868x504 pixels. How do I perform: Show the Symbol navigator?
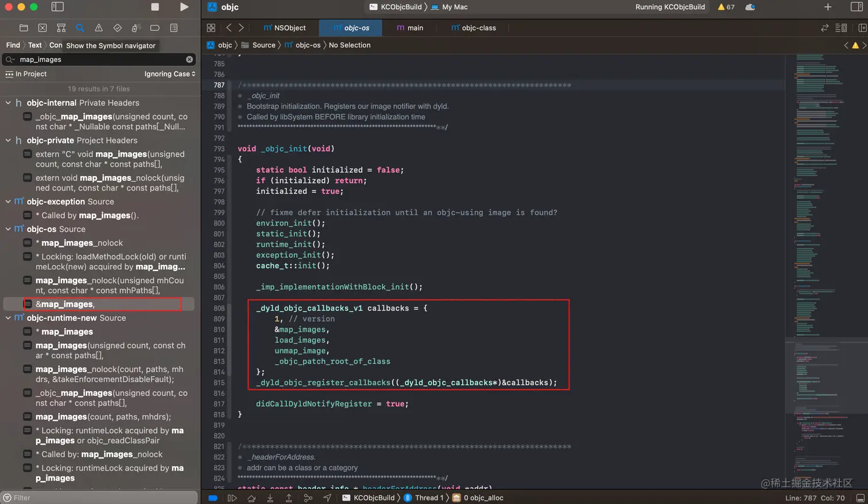[61, 28]
